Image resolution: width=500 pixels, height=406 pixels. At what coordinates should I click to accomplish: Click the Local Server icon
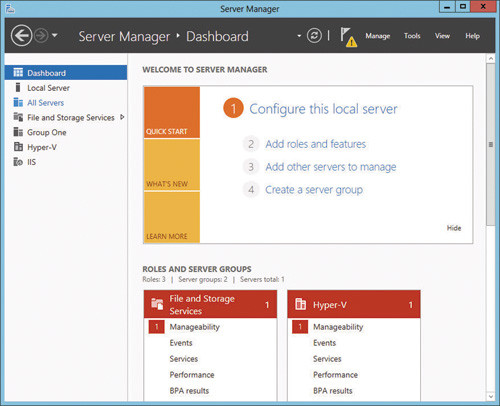[18, 87]
